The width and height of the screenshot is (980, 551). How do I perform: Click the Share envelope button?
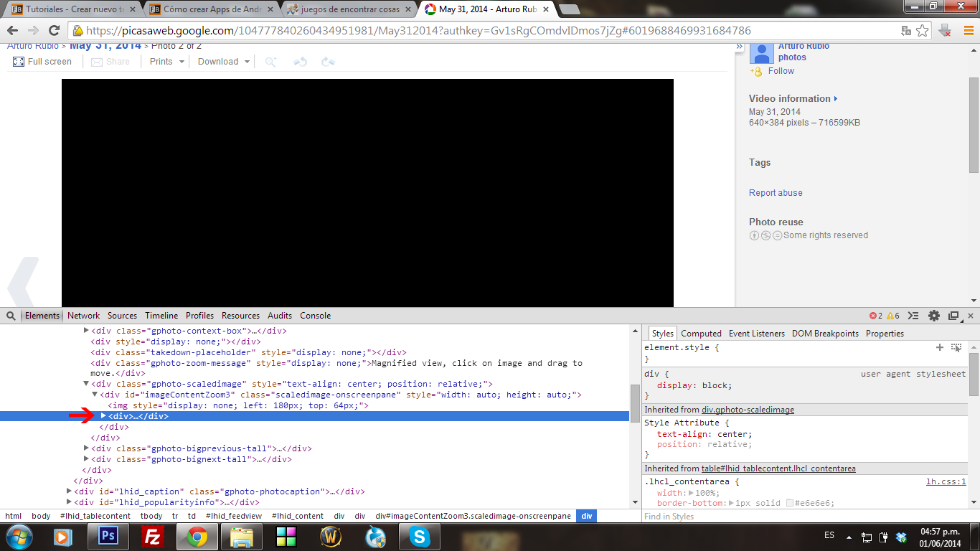click(x=110, y=62)
